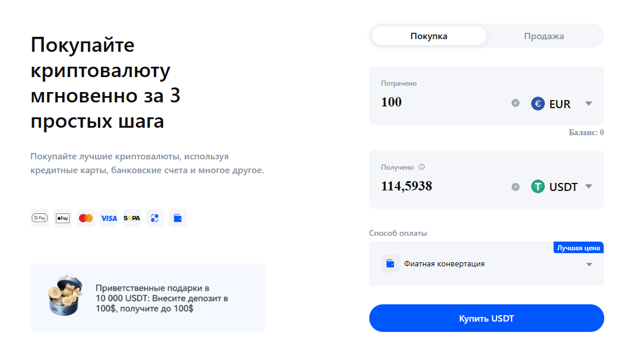Clear the 114,5938 received amount field
This screenshot has height=344, width=644.
click(516, 187)
